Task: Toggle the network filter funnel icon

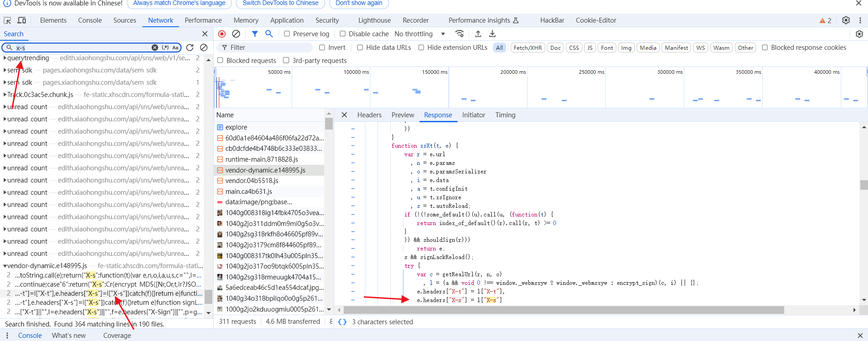Action: coord(255,34)
